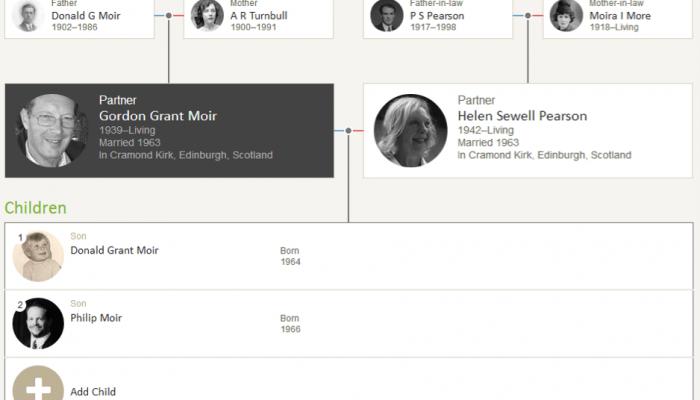Click the Gordon–Helen marriage connector dot
The height and width of the screenshot is (400, 700).
coord(349,131)
